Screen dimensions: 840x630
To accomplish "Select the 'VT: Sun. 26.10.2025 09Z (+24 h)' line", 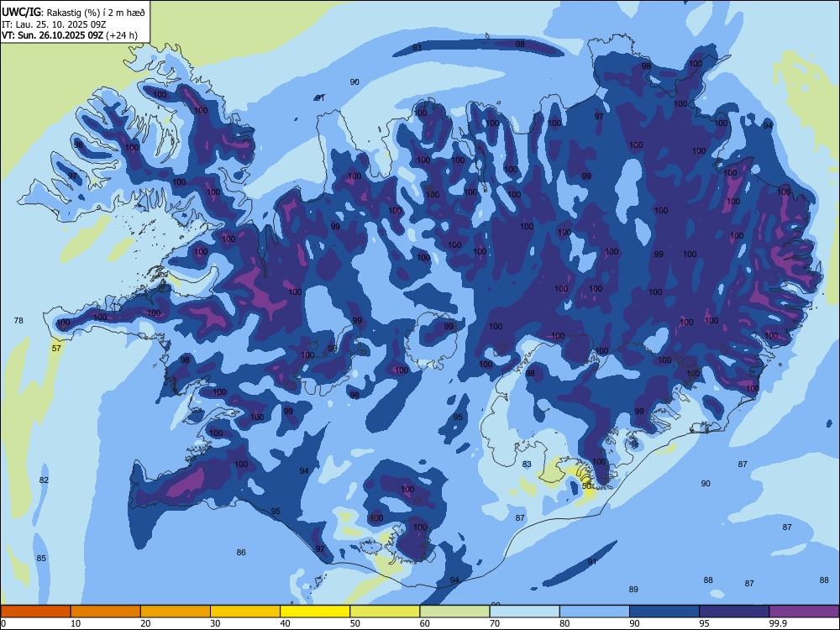I will coord(70,35).
